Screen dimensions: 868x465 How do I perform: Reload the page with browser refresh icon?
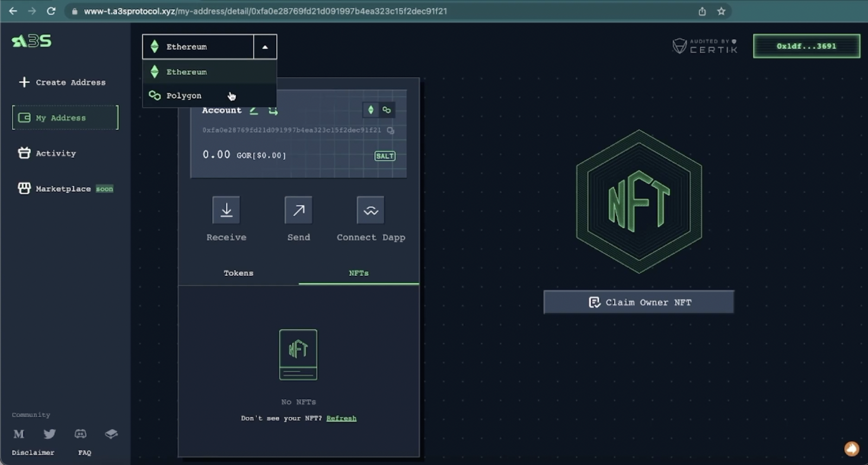click(51, 11)
